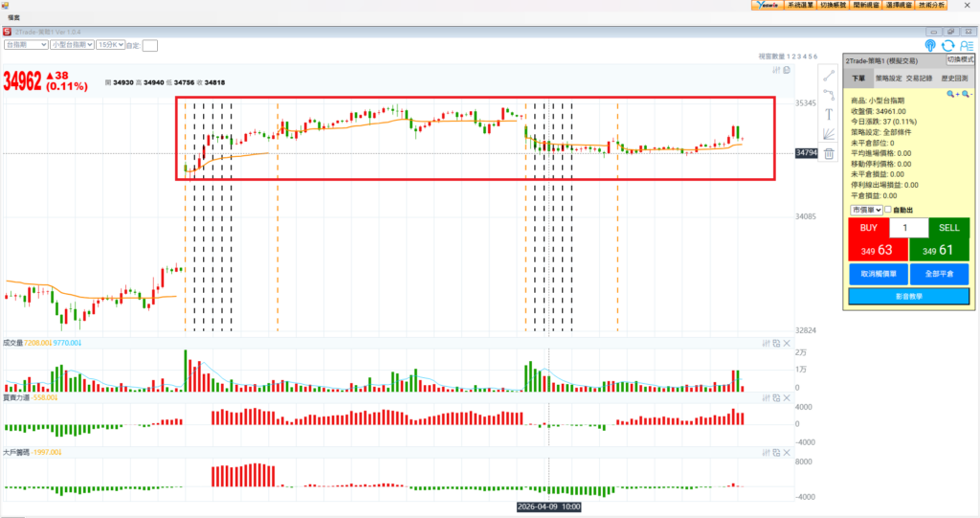This screenshot has width=980, height=518.
Task: Enable the 自動出 checkbox
Action: [x=888, y=210]
